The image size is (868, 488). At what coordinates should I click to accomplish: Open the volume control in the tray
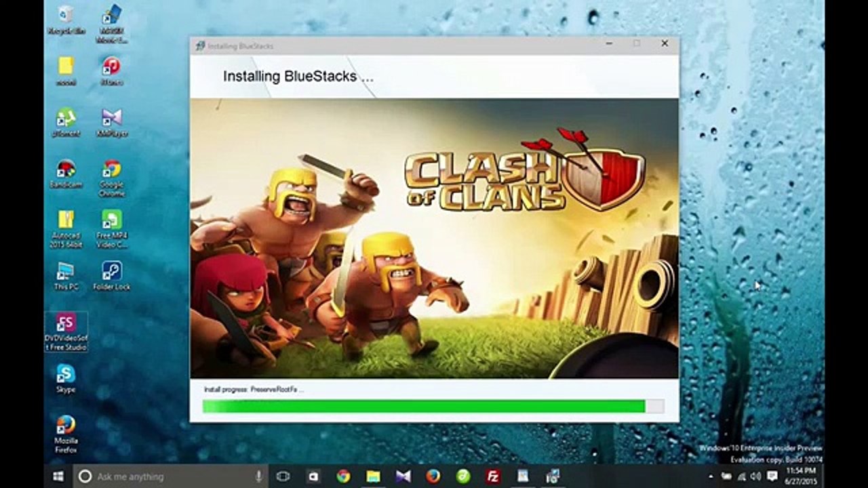pos(755,476)
